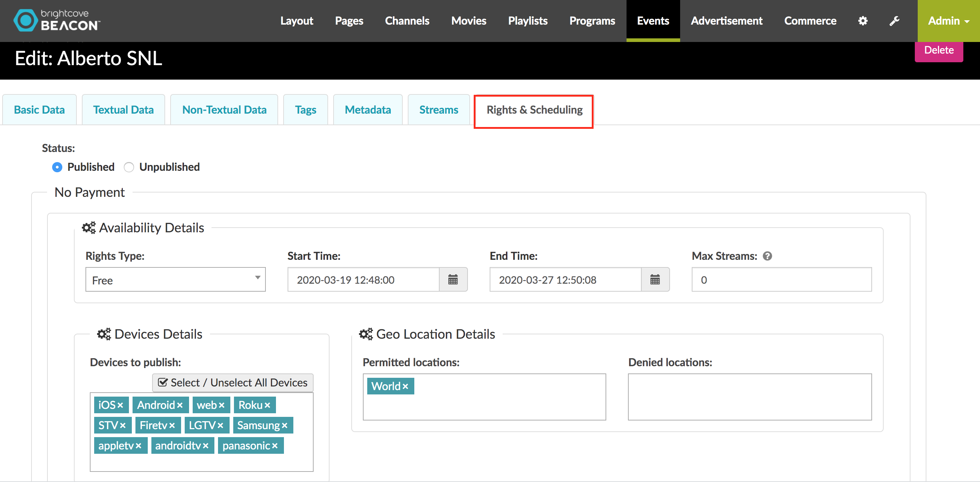
Task: Remove the Roku device tag
Action: pos(267,406)
